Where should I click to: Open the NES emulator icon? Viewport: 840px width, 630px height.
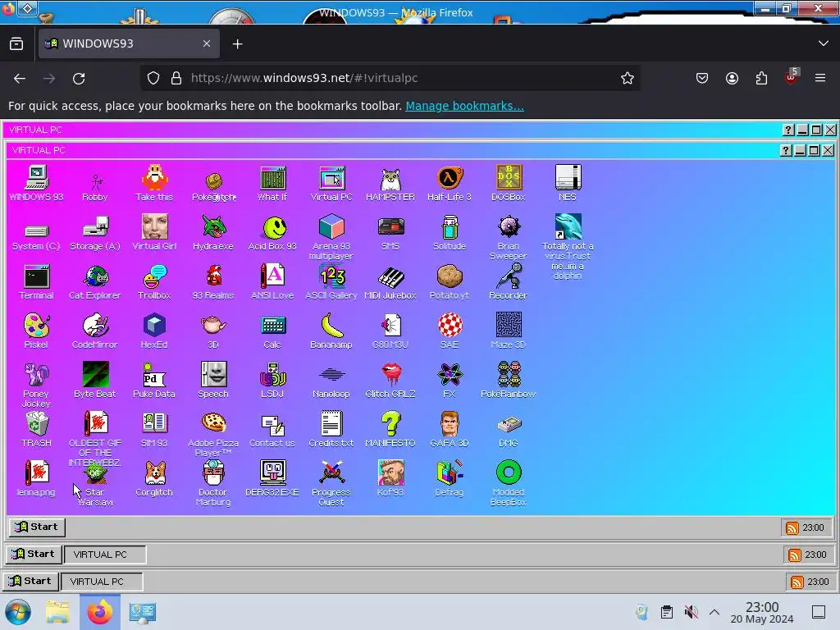tap(568, 184)
